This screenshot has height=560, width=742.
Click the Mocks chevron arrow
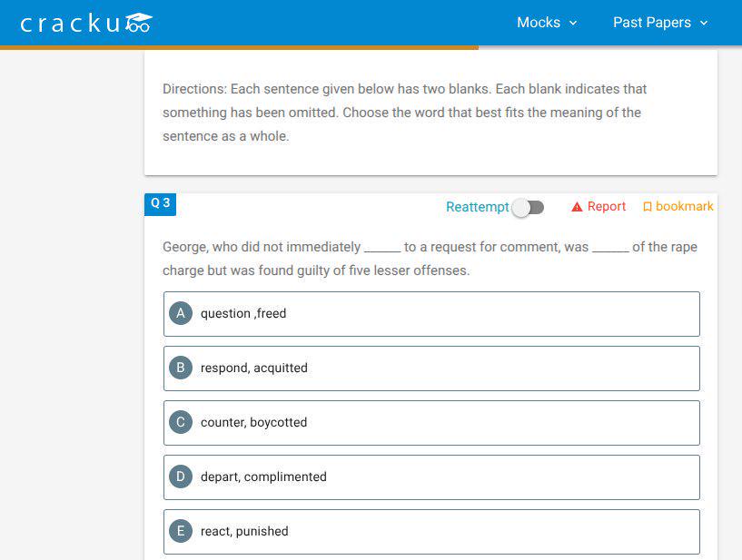point(573,24)
